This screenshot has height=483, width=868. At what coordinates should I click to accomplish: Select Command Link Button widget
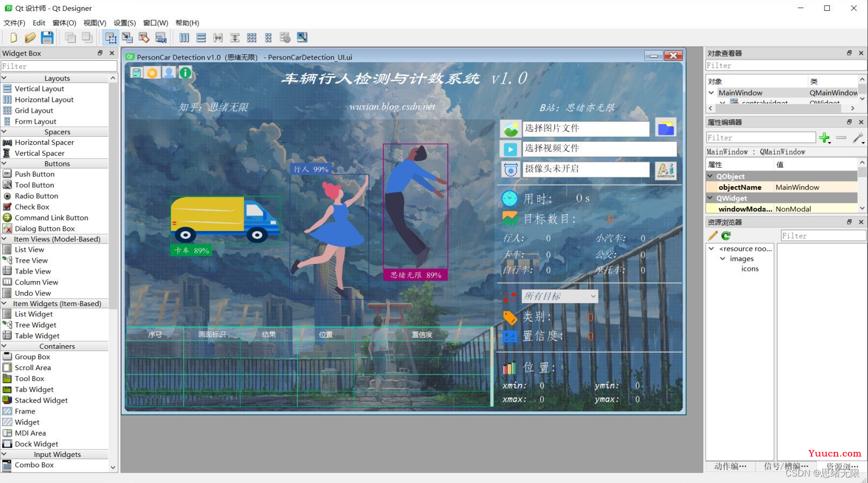pos(52,218)
